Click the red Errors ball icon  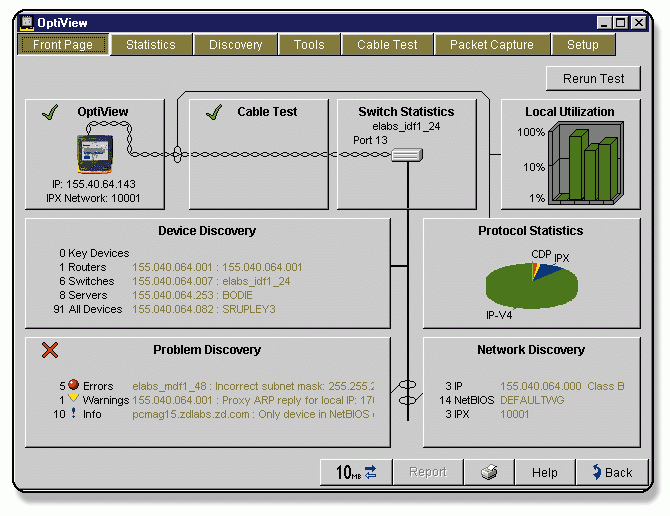point(73,384)
